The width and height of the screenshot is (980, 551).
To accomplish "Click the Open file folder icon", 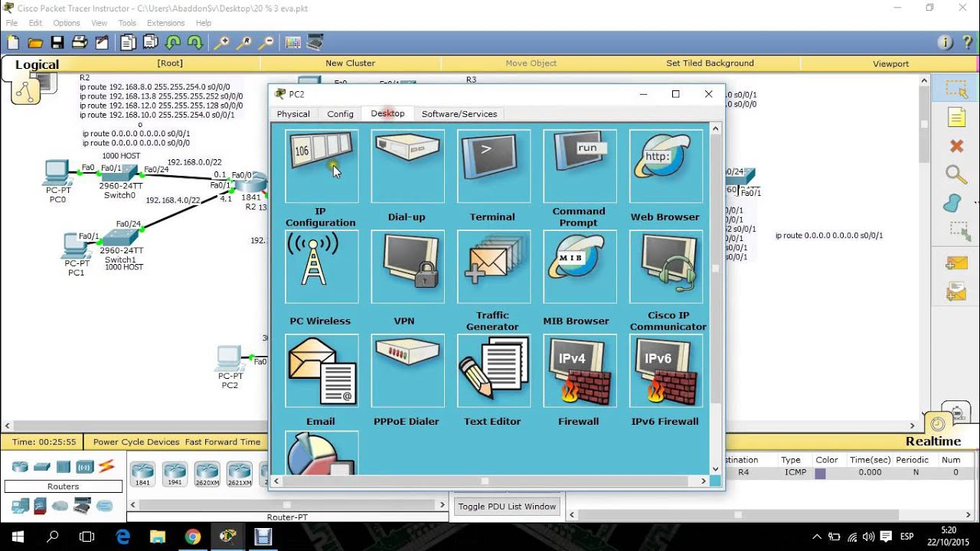I will coord(35,43).
